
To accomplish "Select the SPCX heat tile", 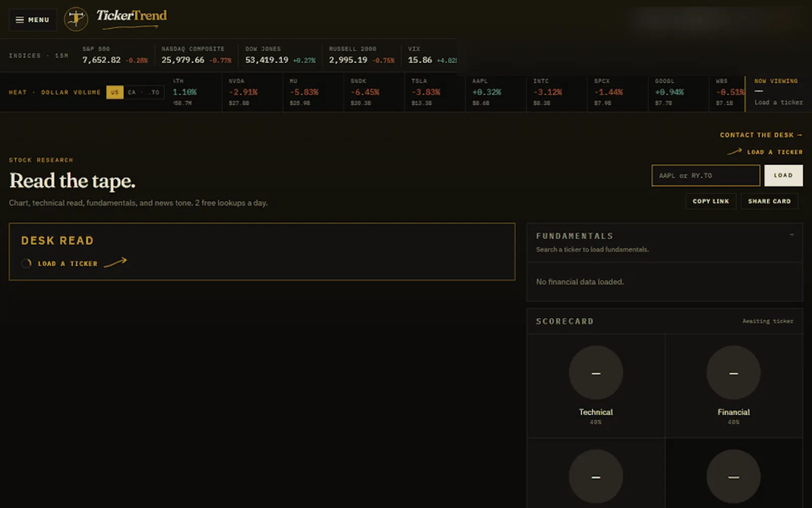I will click(x=618, y=92).
